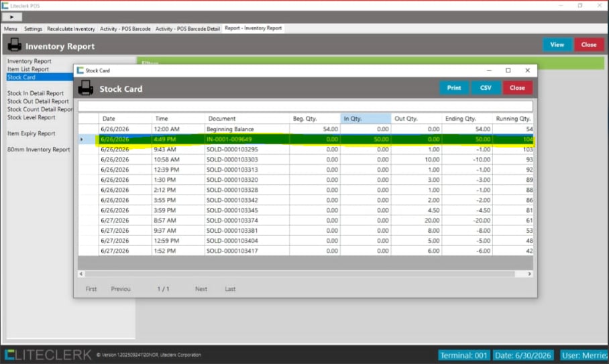609x364 pixels.
Task: Click the 1 / 1 page indicator
Action: pos(163,289)
